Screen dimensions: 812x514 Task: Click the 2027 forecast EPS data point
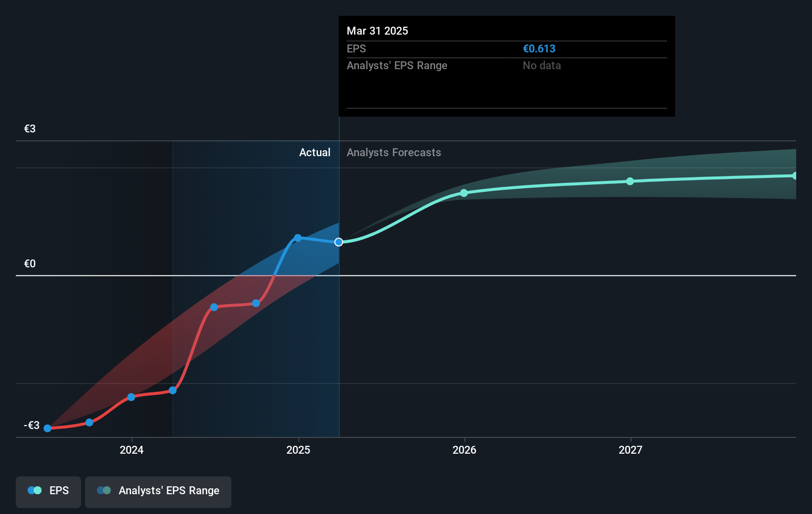630,181
